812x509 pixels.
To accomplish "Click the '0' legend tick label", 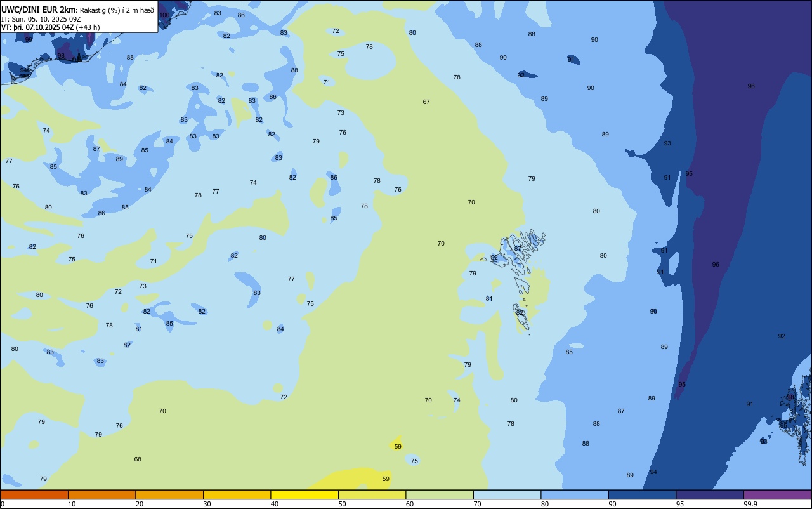I will (3, 504).
